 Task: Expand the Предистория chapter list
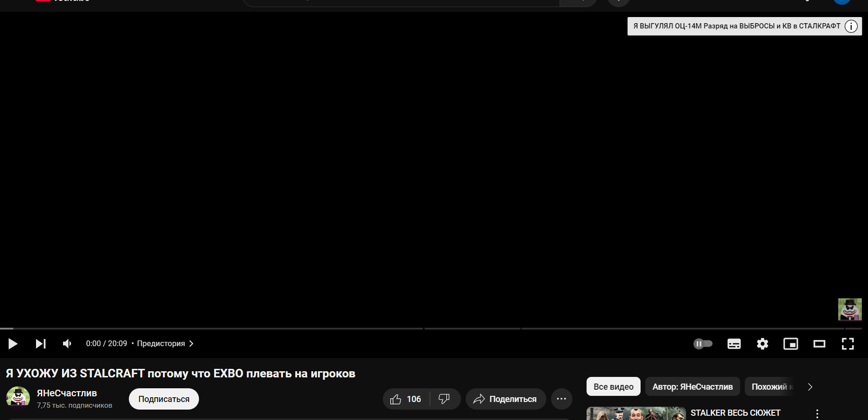pos(165,344)
